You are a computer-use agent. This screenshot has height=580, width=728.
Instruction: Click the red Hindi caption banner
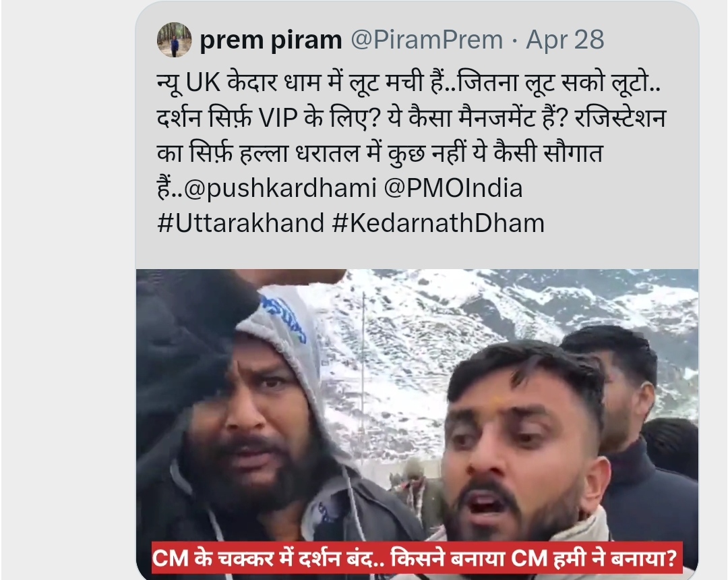(x=417, y=558)
